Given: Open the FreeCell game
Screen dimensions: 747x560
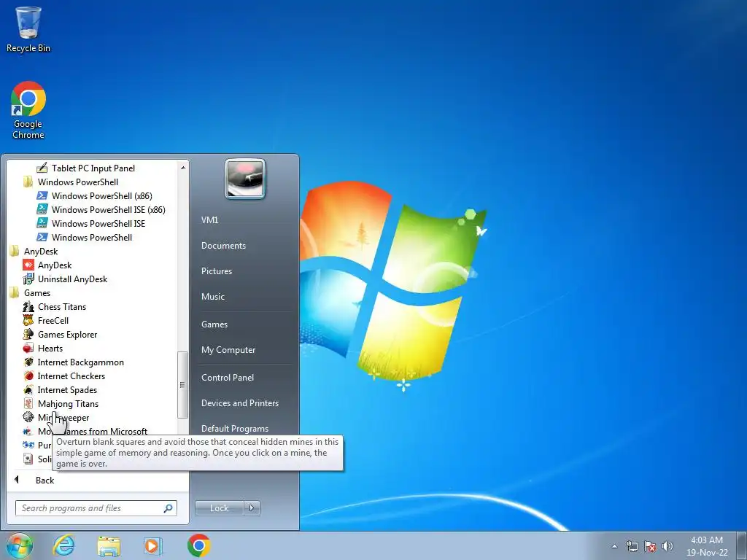Looking at the screenshot, I should tap(46, 321).
